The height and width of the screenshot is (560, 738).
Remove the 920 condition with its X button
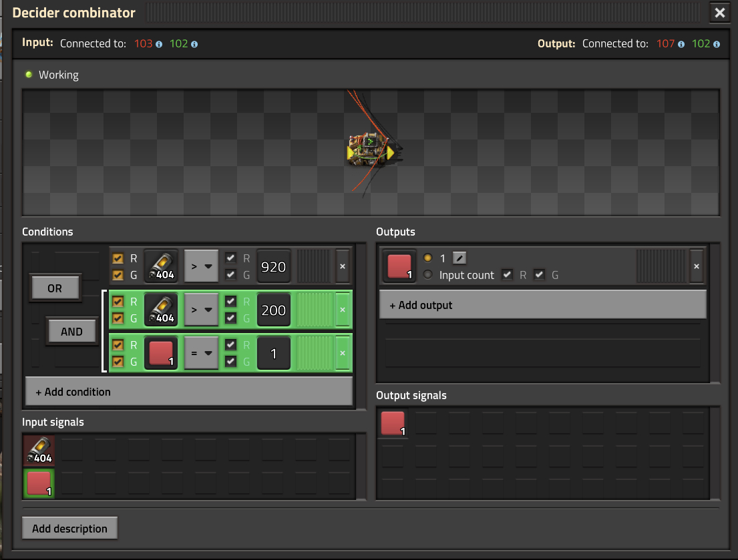(x=343, y=266)
